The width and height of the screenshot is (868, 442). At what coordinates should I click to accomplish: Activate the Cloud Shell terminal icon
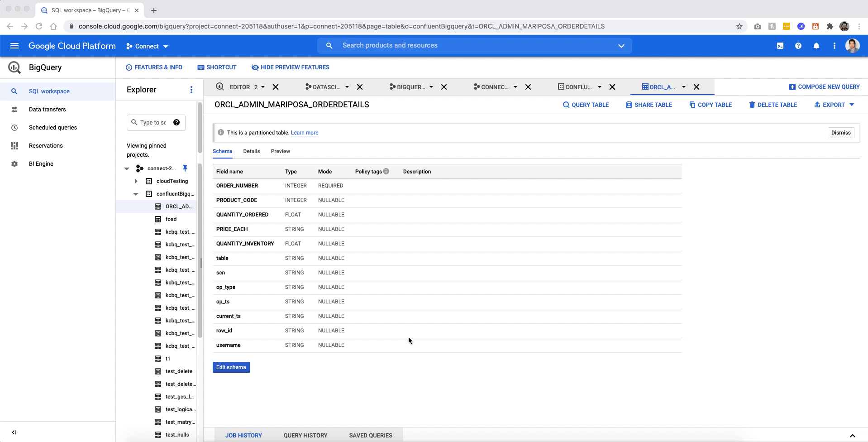point(780,45)
